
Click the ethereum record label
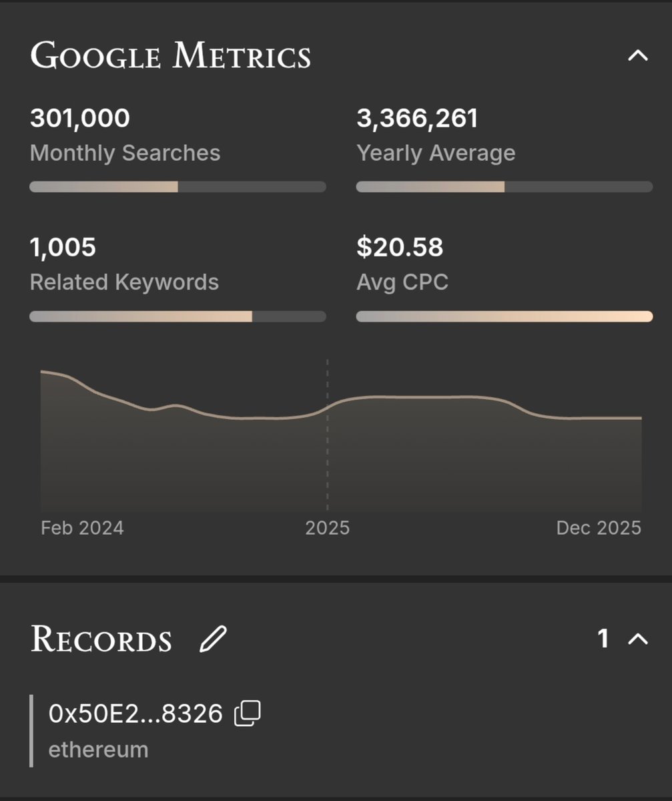pos(98,750)
